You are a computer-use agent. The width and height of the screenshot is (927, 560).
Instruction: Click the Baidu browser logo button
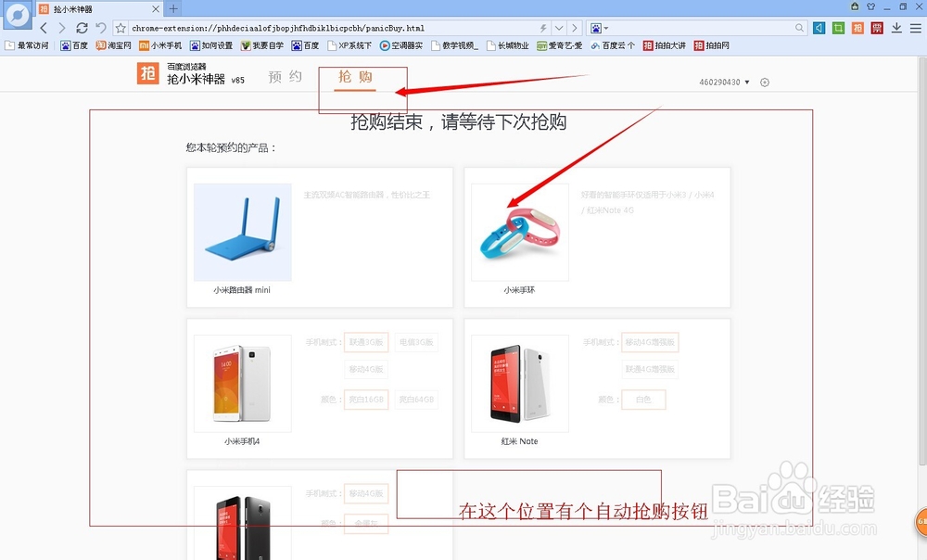tap(17, 14)
